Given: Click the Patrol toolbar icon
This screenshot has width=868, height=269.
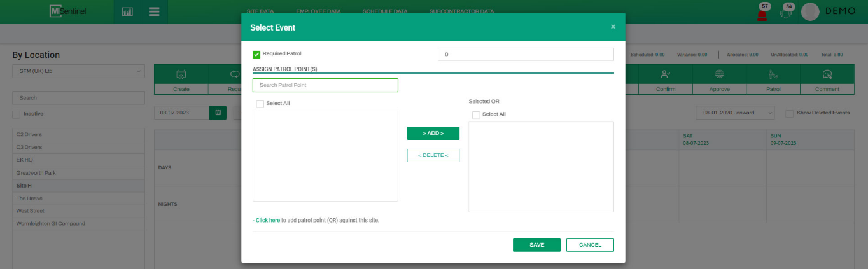Looking at the screenshot, I should click(x=773, y=74).
